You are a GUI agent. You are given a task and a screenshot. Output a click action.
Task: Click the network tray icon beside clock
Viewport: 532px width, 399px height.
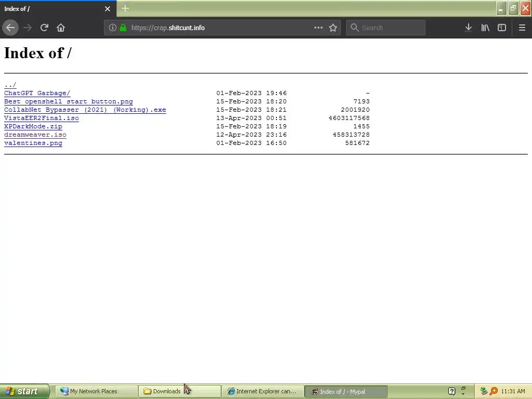484,391
